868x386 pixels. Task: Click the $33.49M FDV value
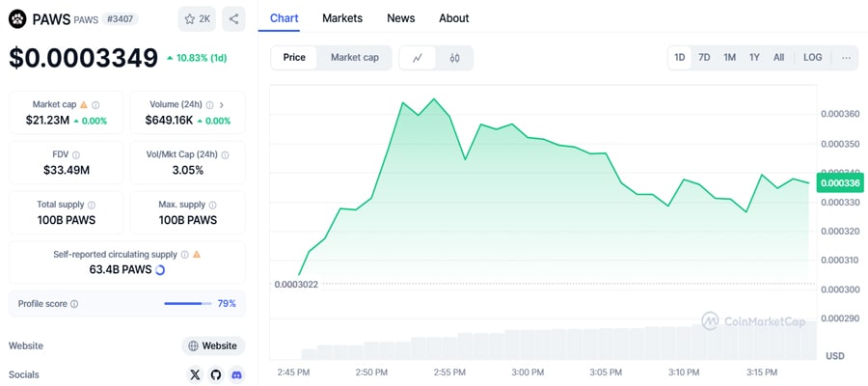pos(67,171)
